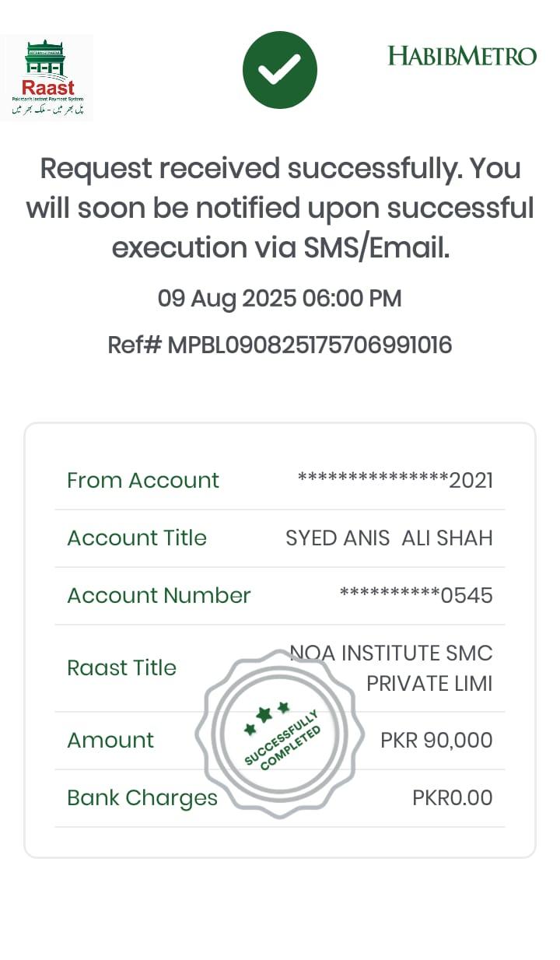Tap the 09 Aug 2025 timestamp

pyautogui.click(x=280, y=299)
